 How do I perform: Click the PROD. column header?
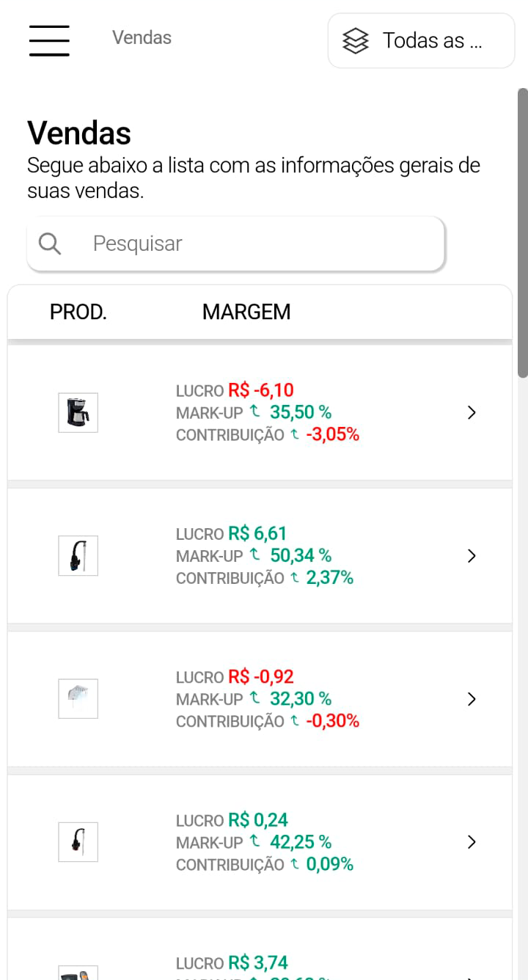[x=78, y=312]
